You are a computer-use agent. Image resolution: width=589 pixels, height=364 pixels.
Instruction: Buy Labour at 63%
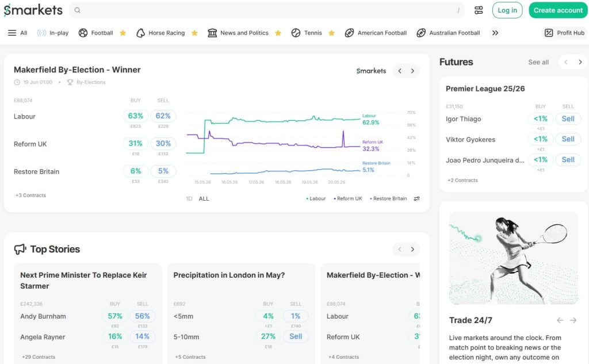136,116
